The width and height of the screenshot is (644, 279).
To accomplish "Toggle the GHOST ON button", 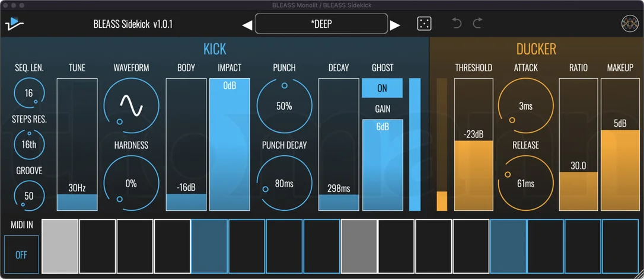I will click(382, 88).
